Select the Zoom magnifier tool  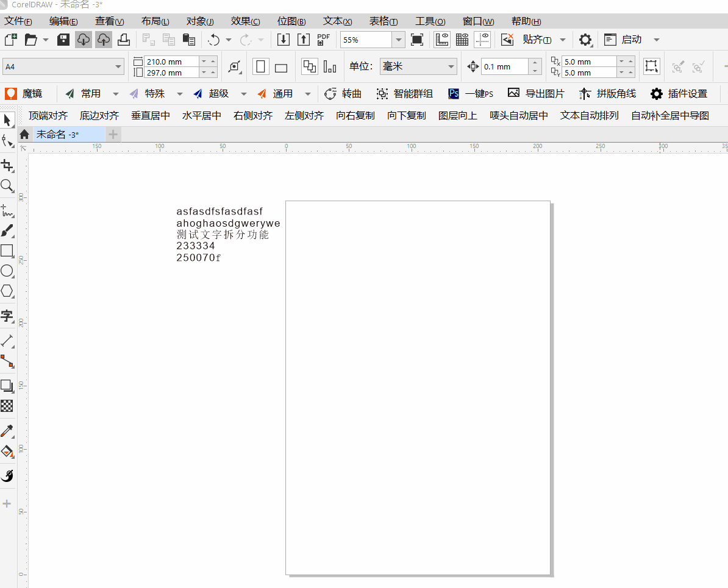click(7, 186)
